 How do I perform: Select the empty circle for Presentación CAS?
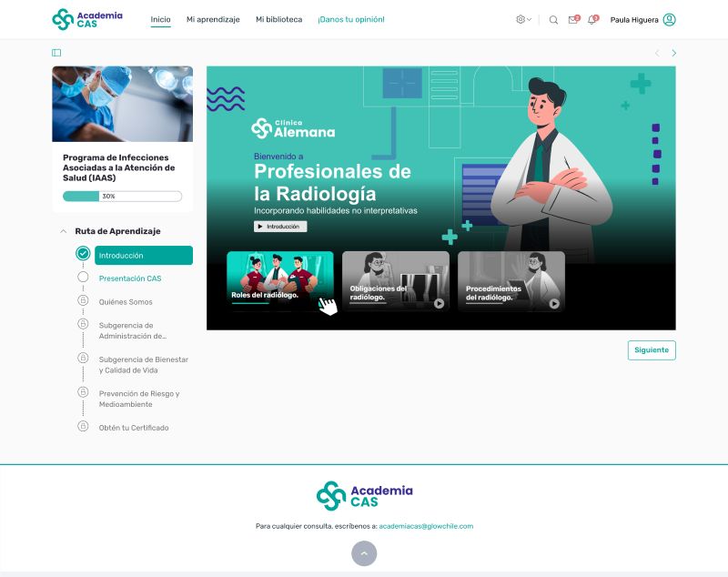coord(83,277)
